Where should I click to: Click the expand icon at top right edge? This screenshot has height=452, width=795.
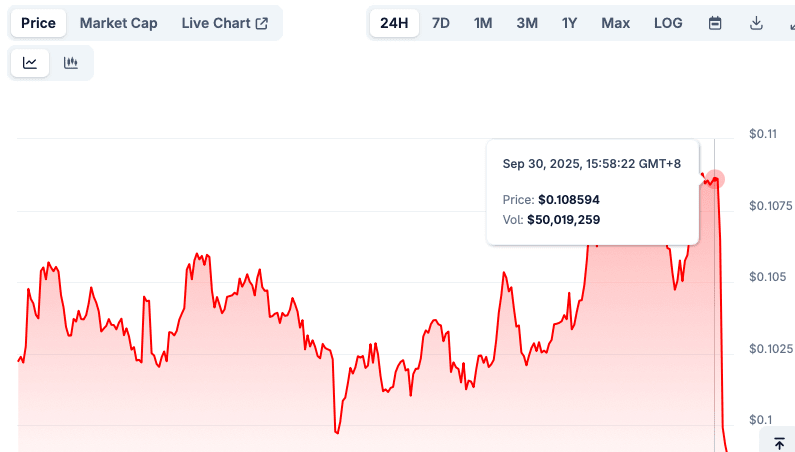point(790,23)
